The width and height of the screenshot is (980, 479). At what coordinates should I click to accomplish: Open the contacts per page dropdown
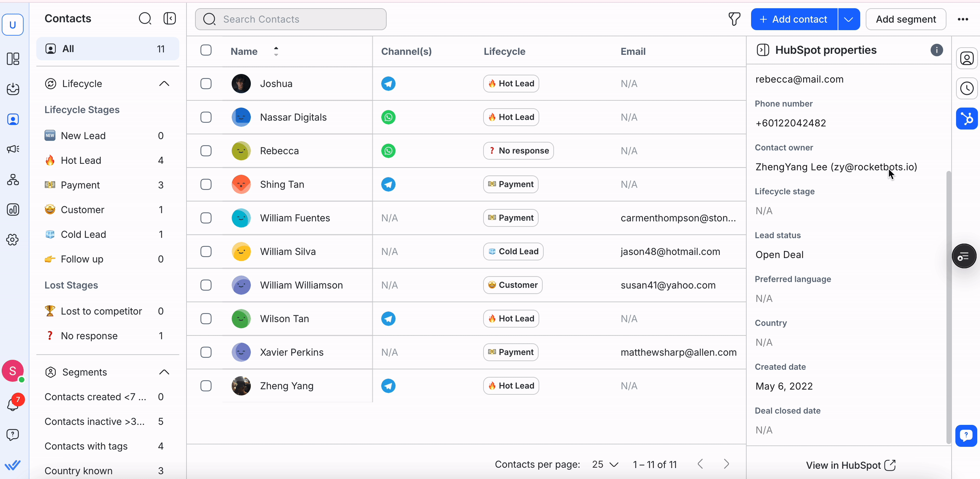(x=605, y=464)
